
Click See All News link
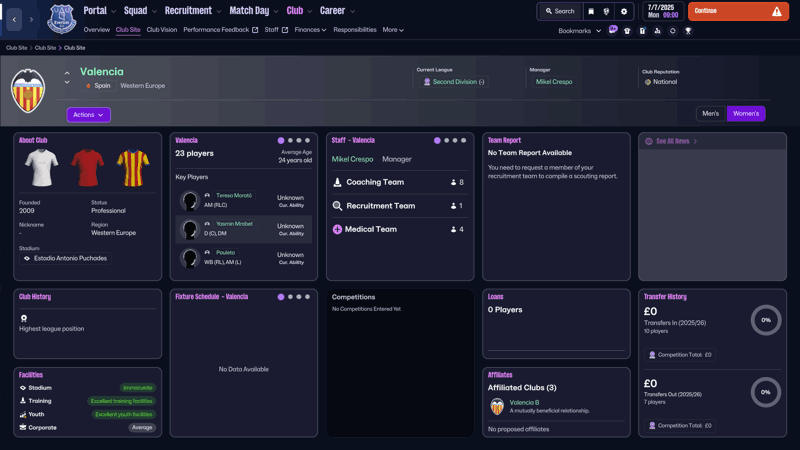click(x=672, y=141)
